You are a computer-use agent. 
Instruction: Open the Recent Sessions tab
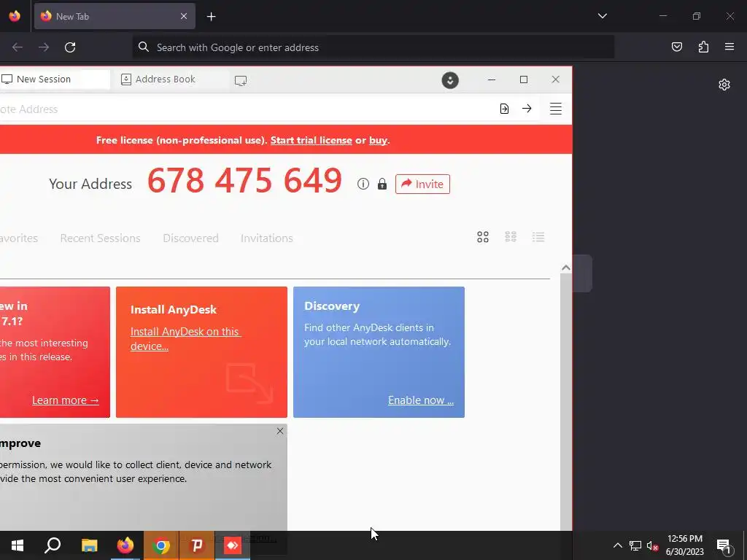coord(100,238)
